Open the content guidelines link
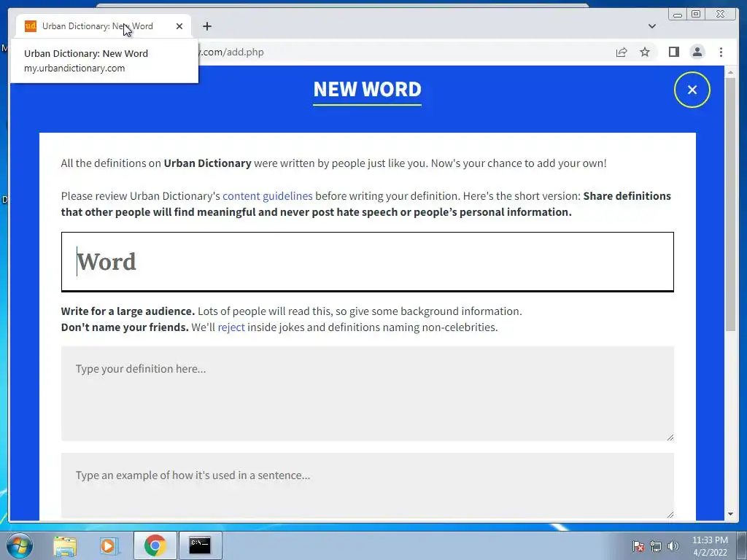Image resolution: width=747 pixels, height=560 pixels. (268, 196)
